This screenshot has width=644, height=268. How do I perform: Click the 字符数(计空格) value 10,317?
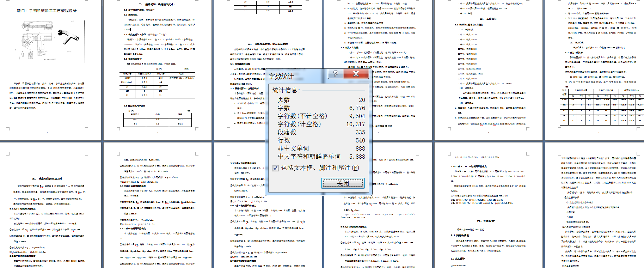click(356, 124)
